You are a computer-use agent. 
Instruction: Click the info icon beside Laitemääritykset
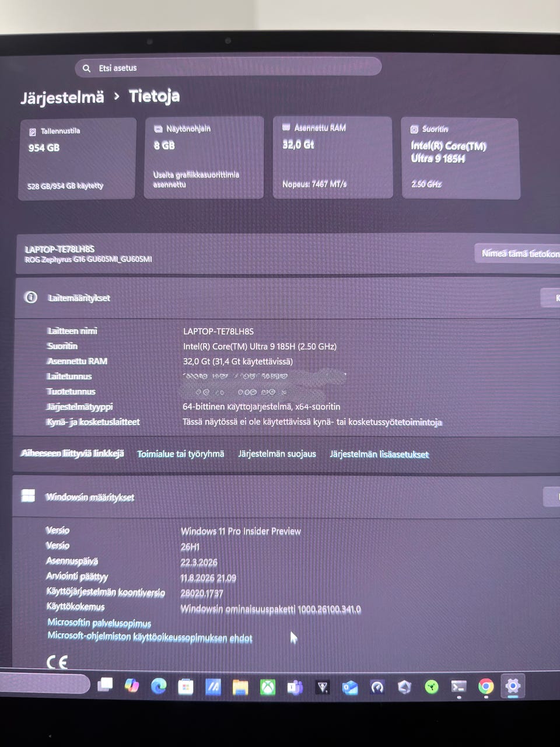tap(30, 297)
